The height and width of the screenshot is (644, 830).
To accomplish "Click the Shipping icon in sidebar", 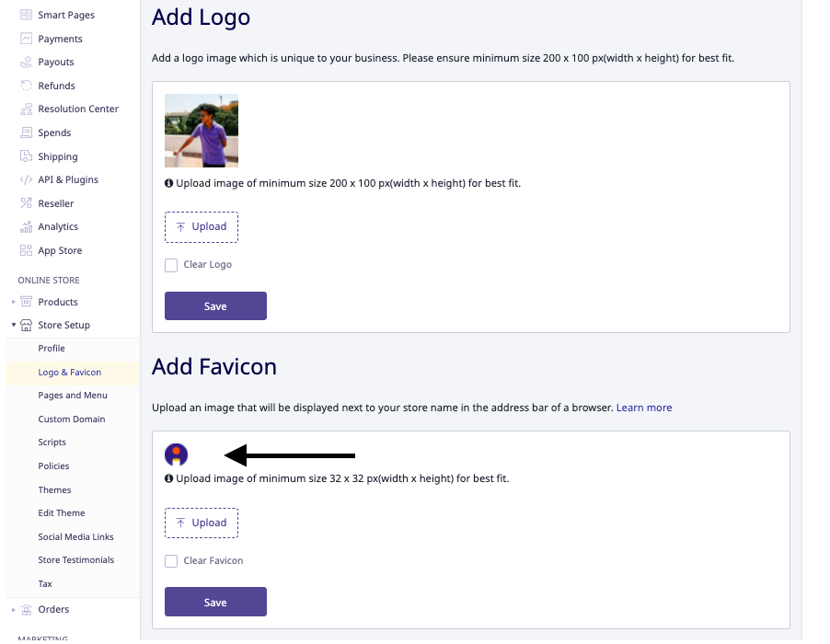I will click(x=26, y=156).
